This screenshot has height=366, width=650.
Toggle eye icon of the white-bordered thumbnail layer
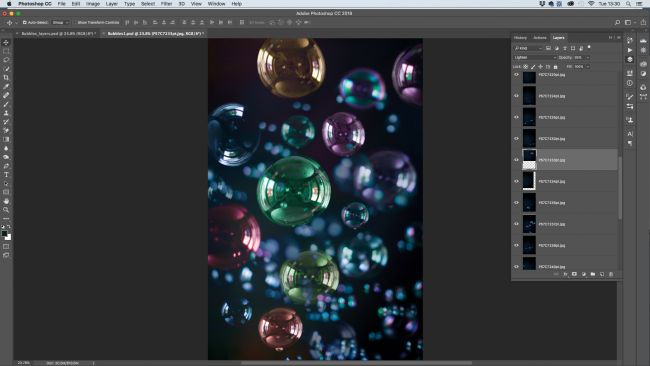(516, 181)
